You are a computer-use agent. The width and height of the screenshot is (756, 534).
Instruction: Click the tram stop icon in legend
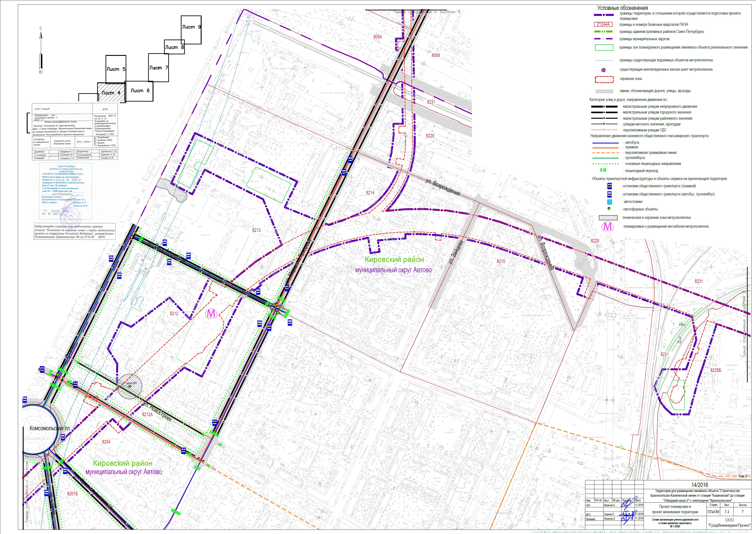tap(609, 186)
